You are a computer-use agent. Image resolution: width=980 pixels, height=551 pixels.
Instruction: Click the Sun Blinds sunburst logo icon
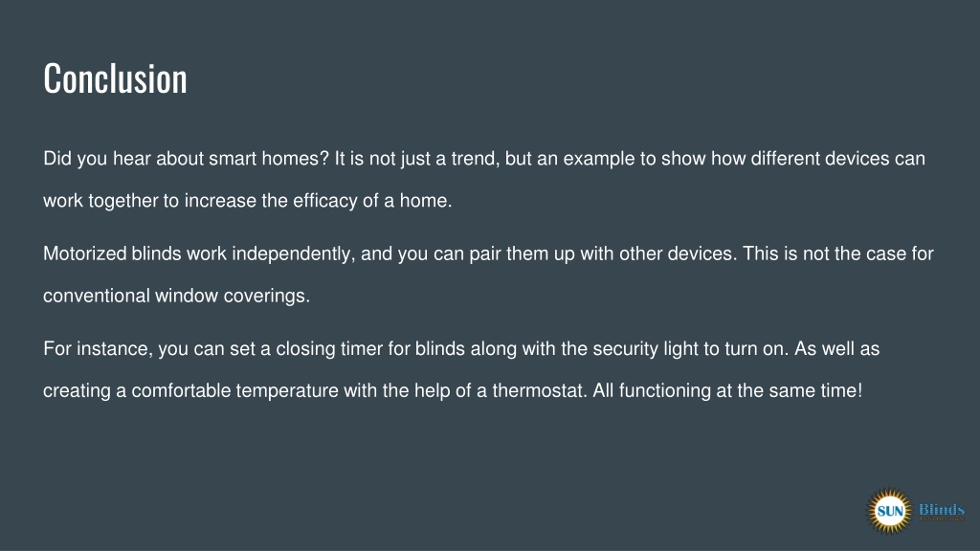pos(889,511)
